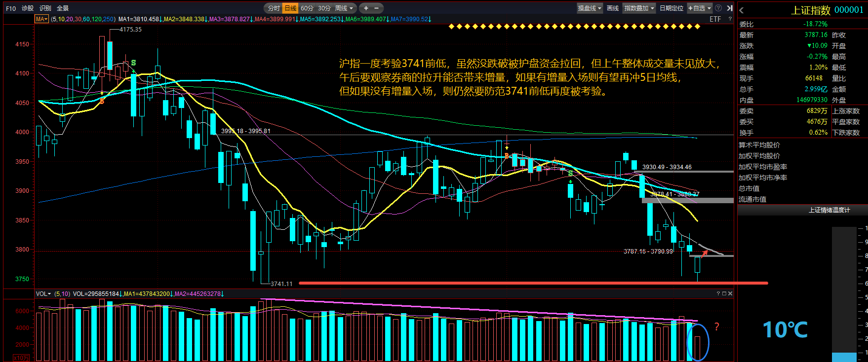Image resolution: width=868 pixels, height=362 pixels.
Task: Click the zoom out minus icon
Action: coord(377,8)
